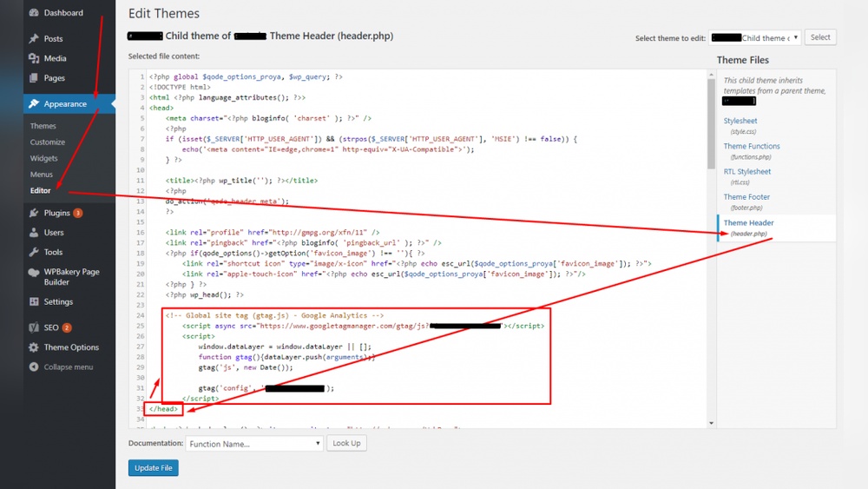Open the Theme Footer file
Screen dimensions: 868x489
pyautogui.click(x=746, y=197)
